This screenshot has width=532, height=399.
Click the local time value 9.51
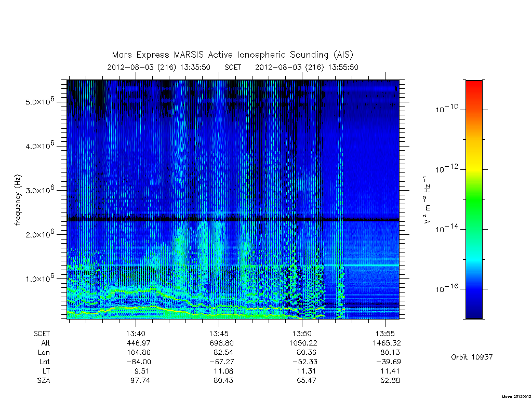pos(141,371)
